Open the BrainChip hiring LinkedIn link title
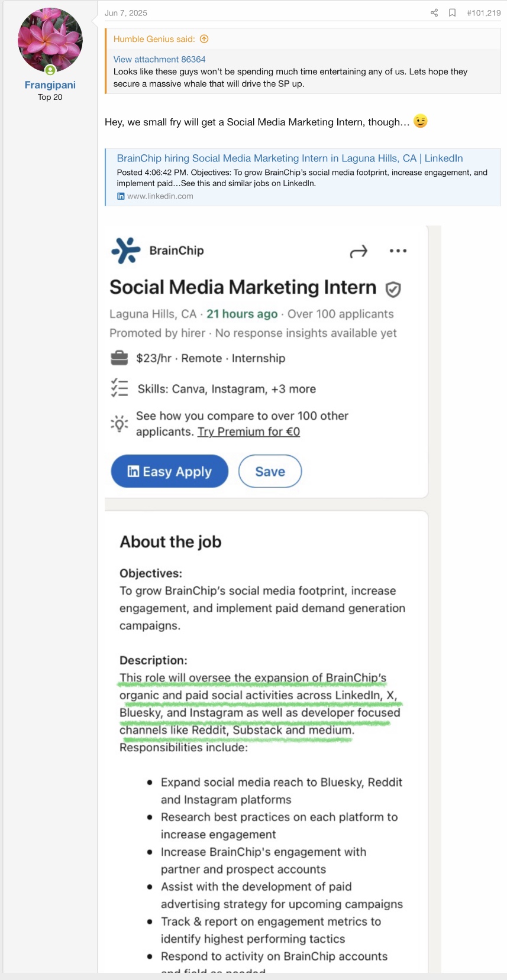The image size is (507, 980). [x=290, y=158]
